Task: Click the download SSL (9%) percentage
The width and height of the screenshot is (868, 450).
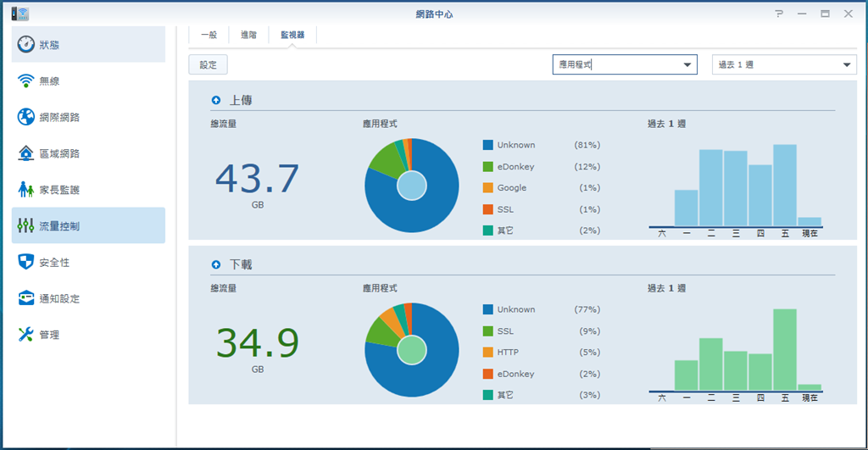Action: [590, 331]
